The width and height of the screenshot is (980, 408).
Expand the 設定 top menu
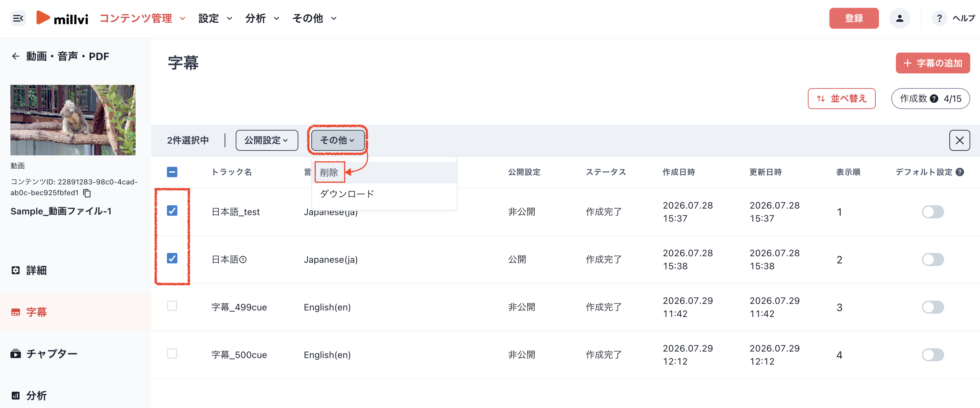[x=215, y=18]
